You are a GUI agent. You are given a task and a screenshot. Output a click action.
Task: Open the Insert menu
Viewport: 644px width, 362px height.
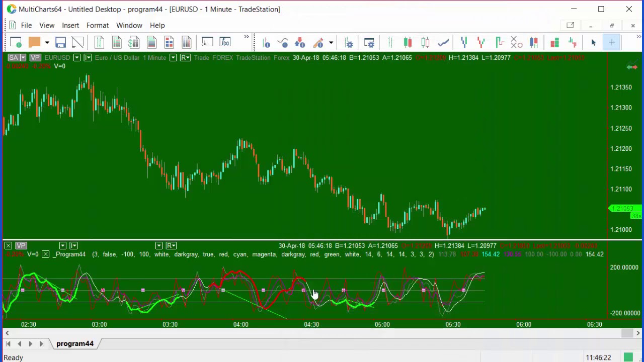click(x=70, y=25)
